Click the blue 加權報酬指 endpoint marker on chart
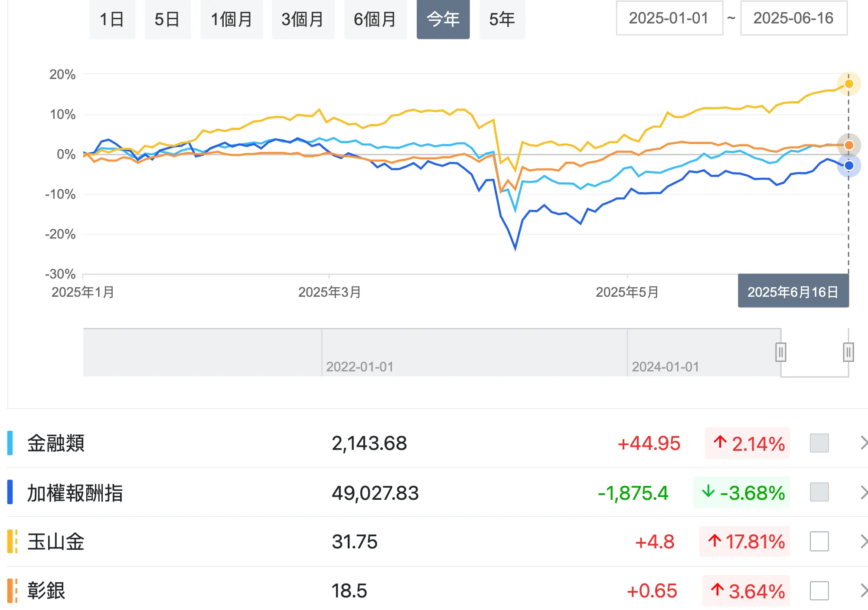 [848, 165]
